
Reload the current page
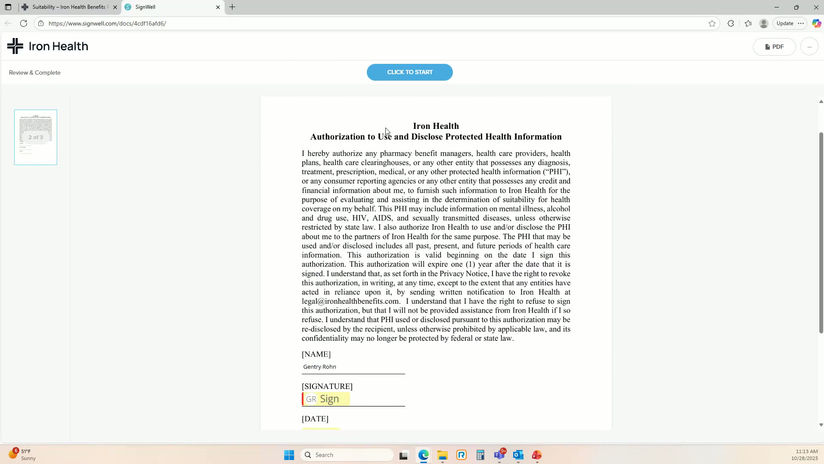(x=24, y=23)
